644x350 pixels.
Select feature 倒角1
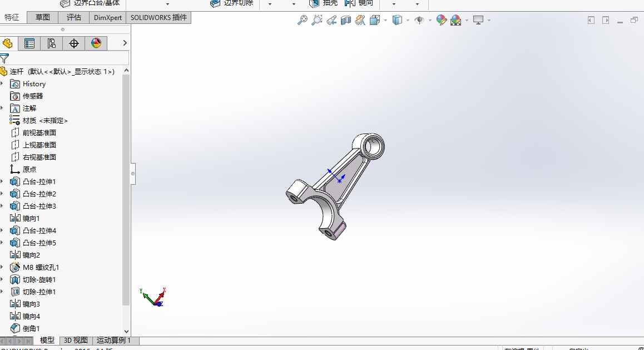click(x=25, y=329)
